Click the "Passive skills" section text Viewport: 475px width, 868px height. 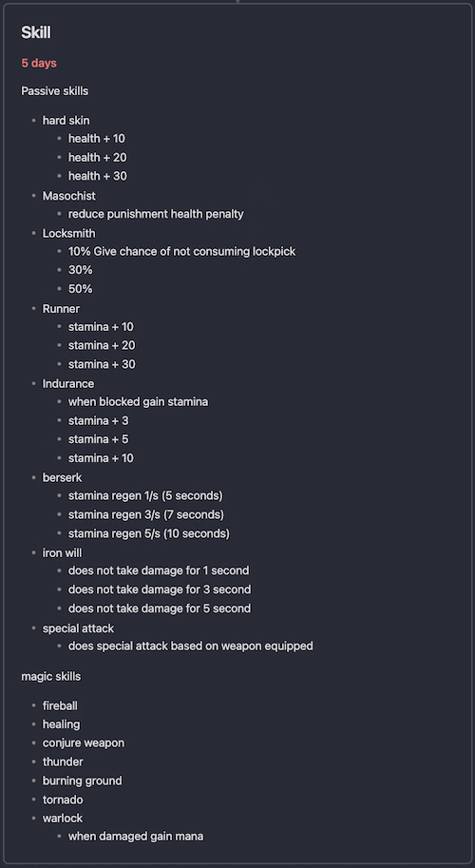(55, 90)
